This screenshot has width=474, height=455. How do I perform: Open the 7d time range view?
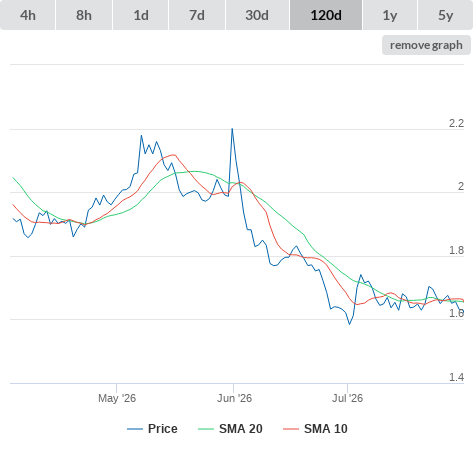click(197, 15)
